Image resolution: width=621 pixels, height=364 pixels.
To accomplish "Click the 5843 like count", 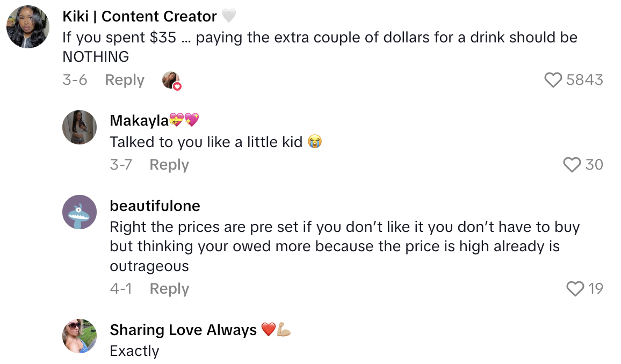I will tap(584, 80).
